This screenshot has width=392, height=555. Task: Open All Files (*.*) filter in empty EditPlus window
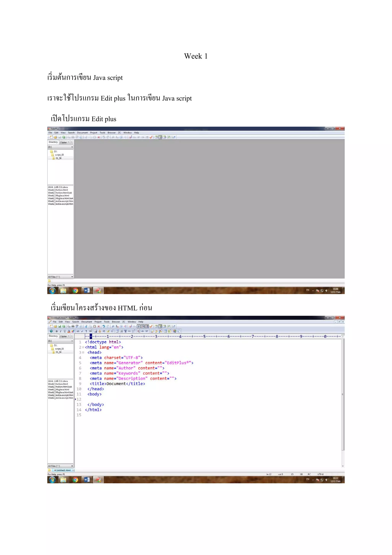(x=61, y=277)
